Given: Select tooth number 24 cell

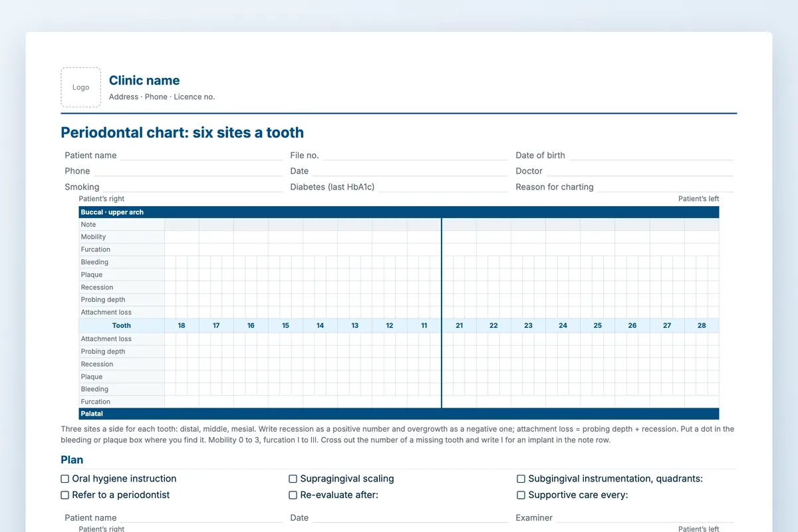Looking at the screenshot, I should [x=563, y=326].
